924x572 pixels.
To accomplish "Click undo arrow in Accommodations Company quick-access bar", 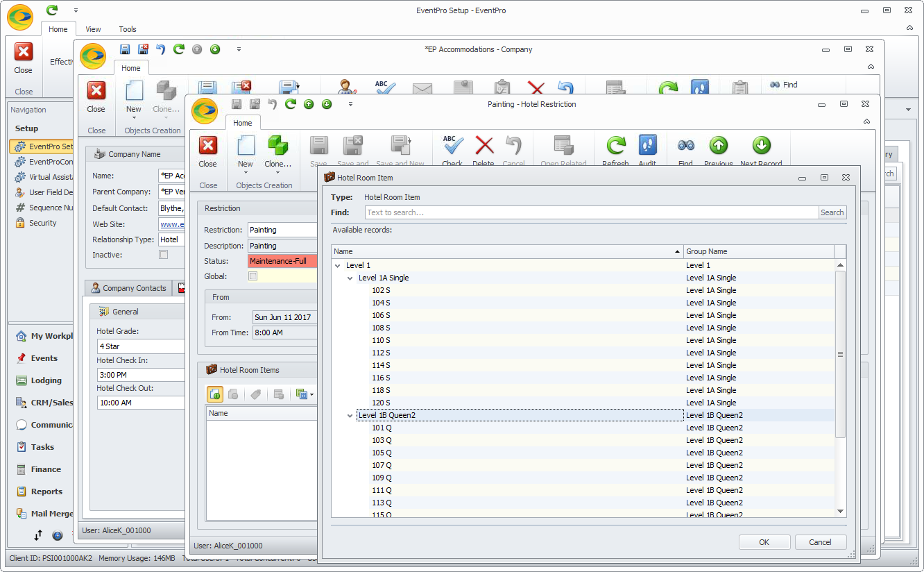I will [x=161, y=49].
